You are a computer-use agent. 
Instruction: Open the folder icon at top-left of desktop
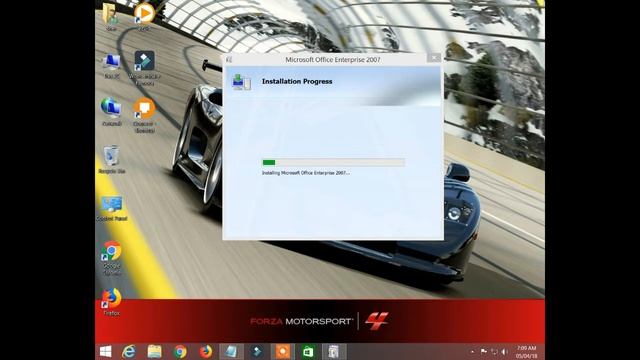point(111,15)
